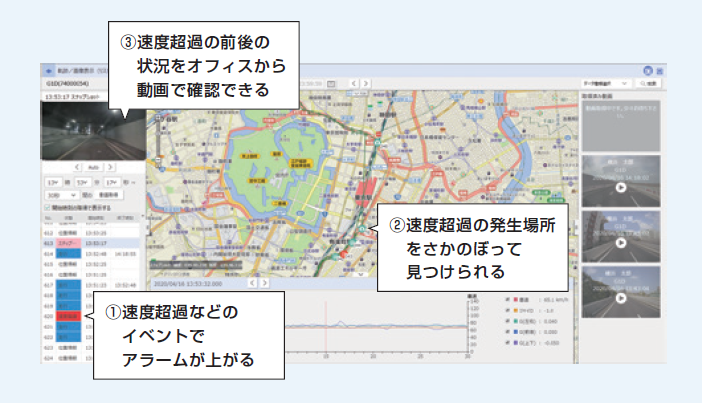Click the red 速度 legend color swatch
The image size is (702, 403).
pos(516,299)
